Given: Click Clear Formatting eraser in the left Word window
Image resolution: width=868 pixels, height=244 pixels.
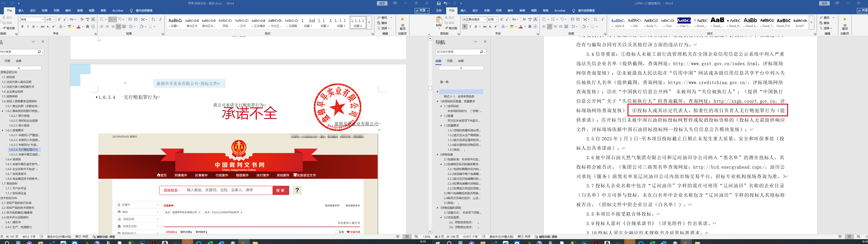Looking at the screenshot, I should [82, 19].
